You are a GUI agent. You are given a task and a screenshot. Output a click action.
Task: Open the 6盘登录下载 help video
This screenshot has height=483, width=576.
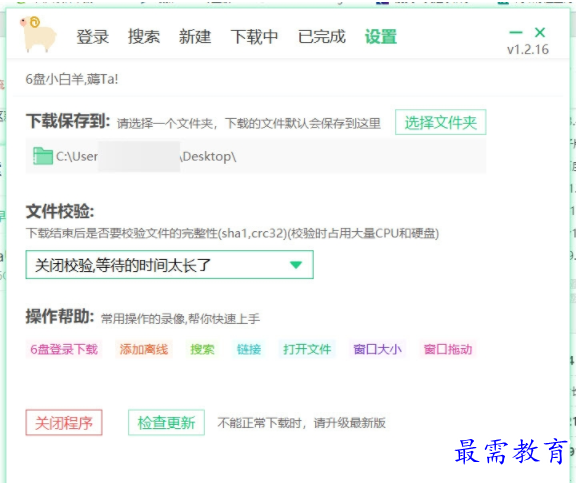coord(64,349)
